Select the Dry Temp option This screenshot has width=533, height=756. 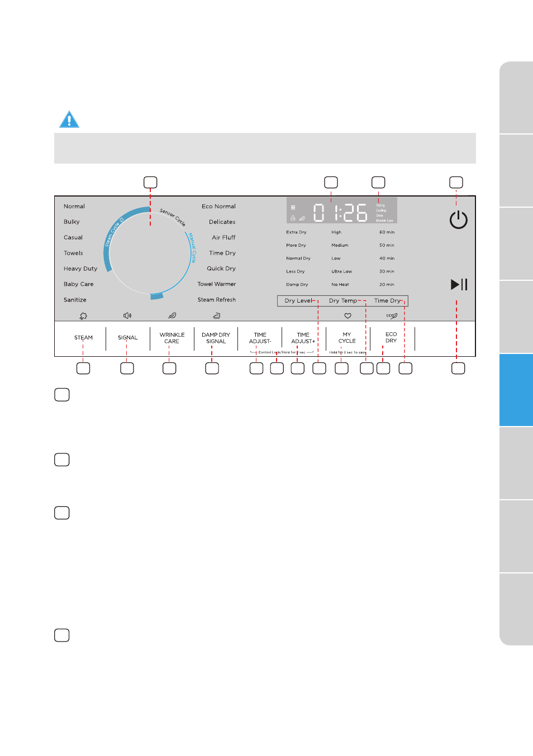click(342, 301)
